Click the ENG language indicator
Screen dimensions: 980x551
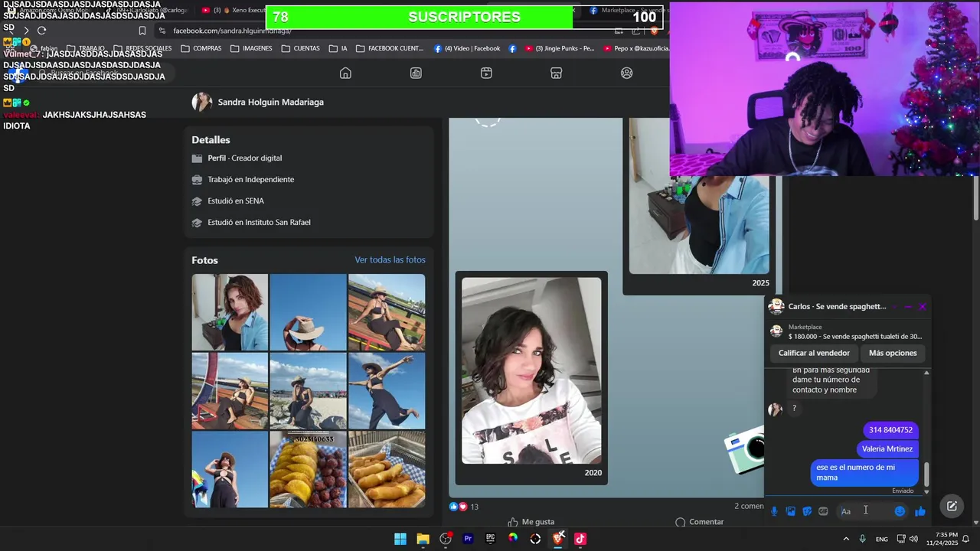pyautogui.click(x=882, y=540)
